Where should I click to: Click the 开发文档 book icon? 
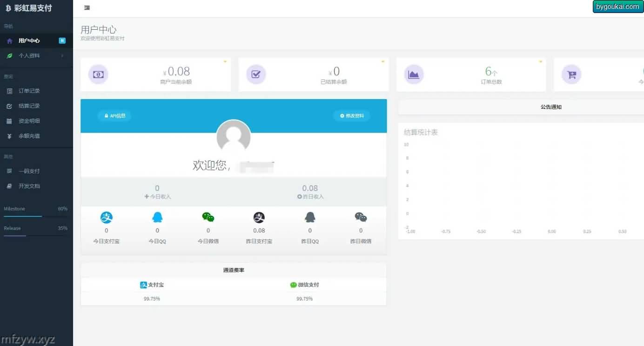[9, 186]
